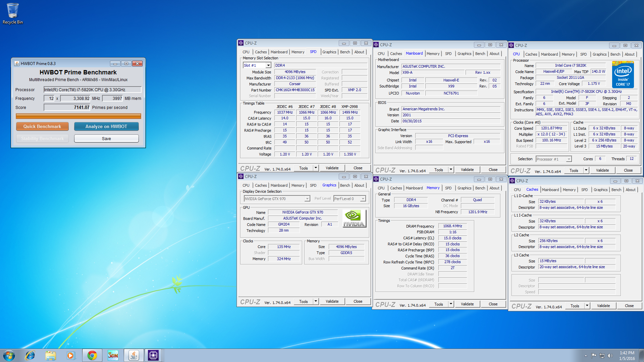Open the taskbar clock showing 1:42 PM

627,356
